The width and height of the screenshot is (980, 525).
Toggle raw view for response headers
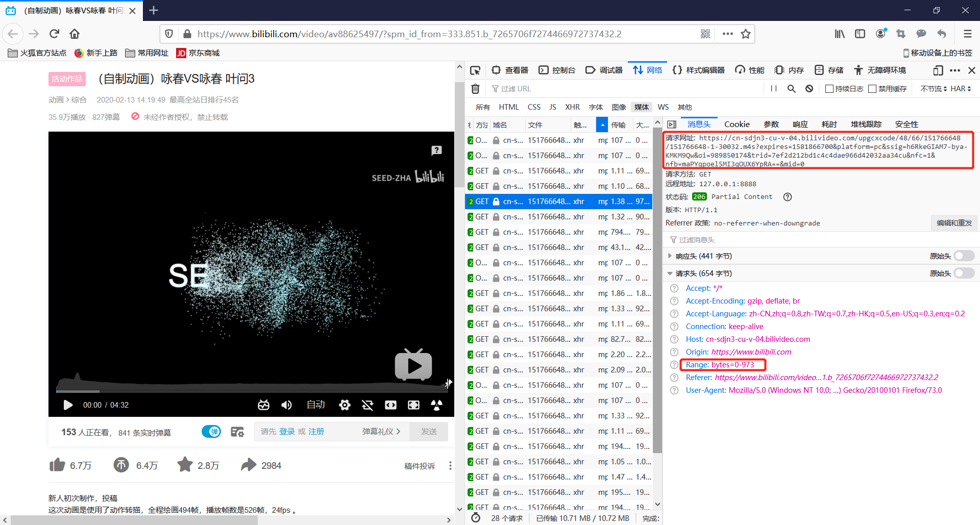pyautogui.click(x=964, y=256)
